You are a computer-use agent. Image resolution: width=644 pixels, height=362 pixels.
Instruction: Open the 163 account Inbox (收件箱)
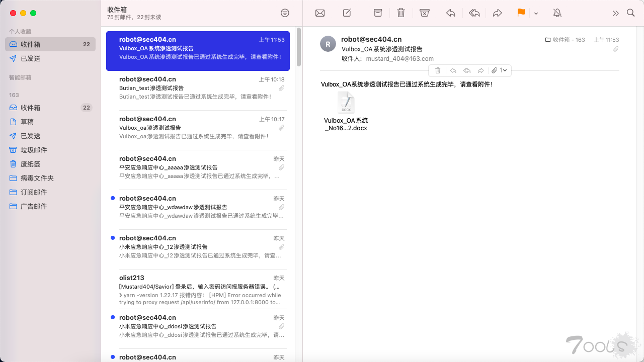pos(49,108)
